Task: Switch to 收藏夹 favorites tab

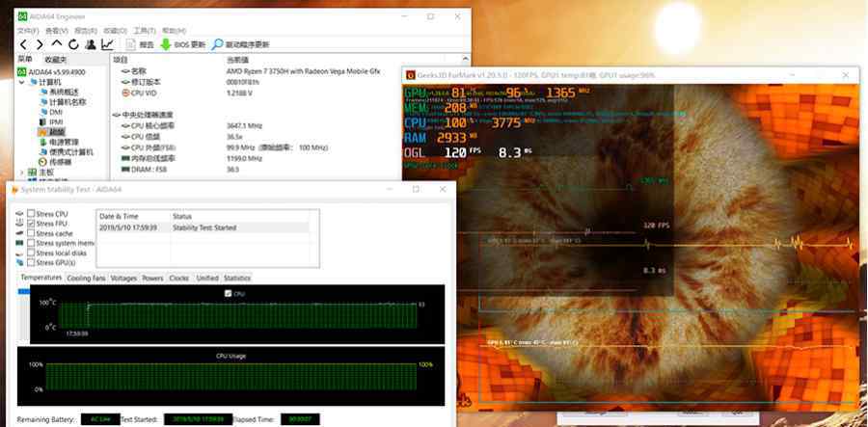Action: pos(56,60)
